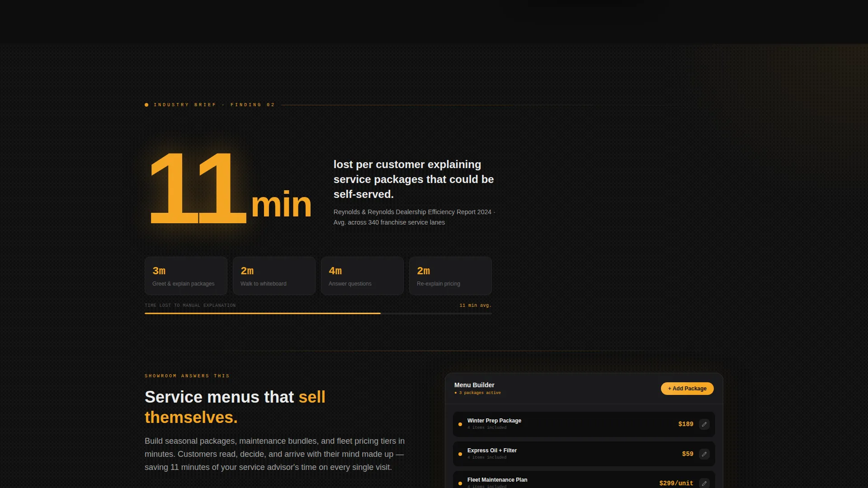Click the time lost progress bar
Screen dimensions: 868x488
318,313
